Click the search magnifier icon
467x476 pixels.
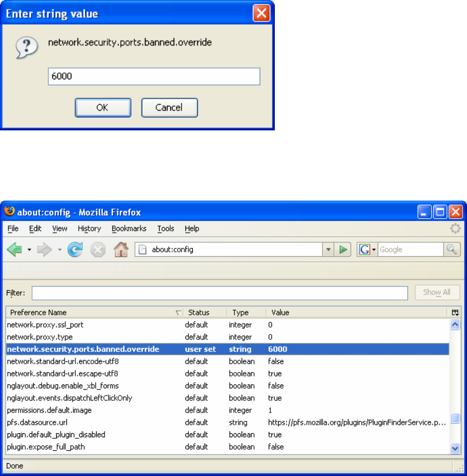click(452, 250)
